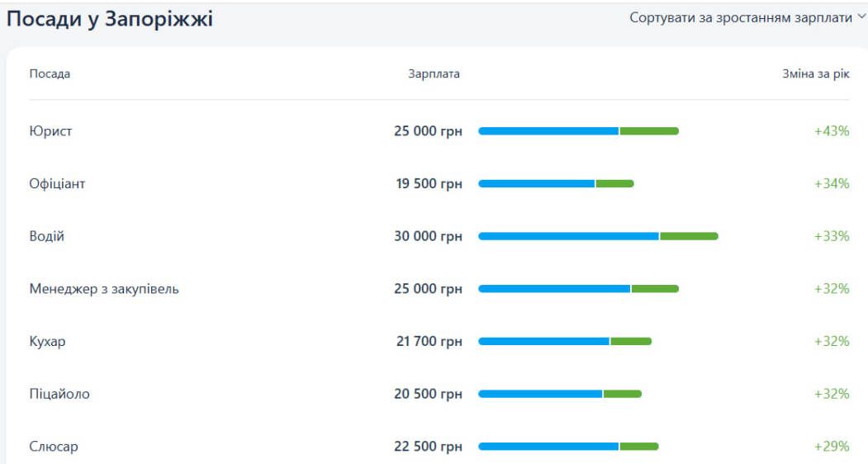Click the Посади у Запоріжжі heading
The width and height of the screenshot is (868, 464).
(x=110, y=19)
